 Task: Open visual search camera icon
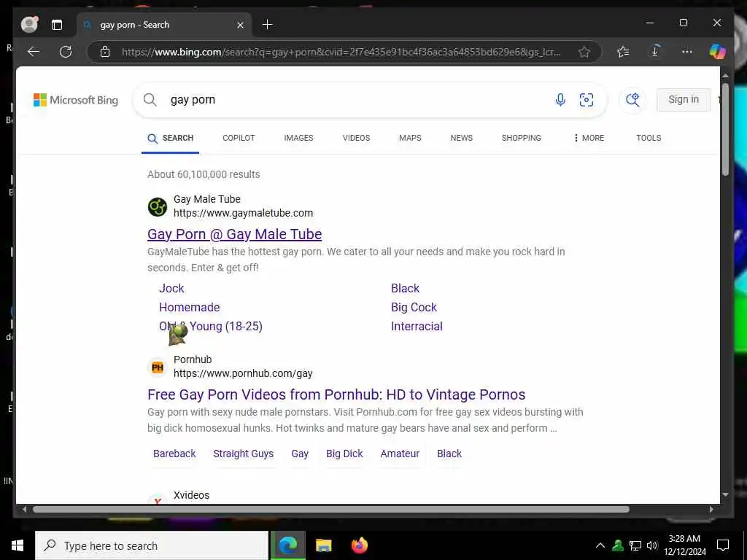click(x=587, y=99)
